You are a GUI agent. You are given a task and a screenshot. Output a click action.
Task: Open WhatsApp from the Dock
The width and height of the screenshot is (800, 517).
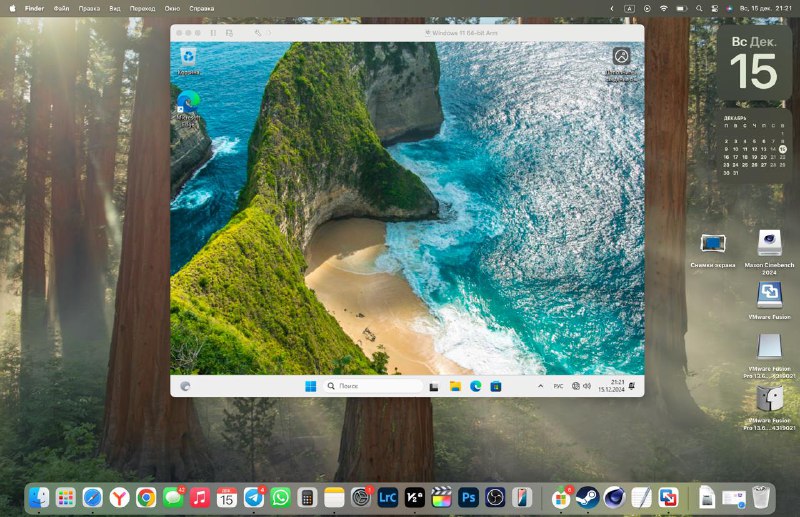[280, 498]
